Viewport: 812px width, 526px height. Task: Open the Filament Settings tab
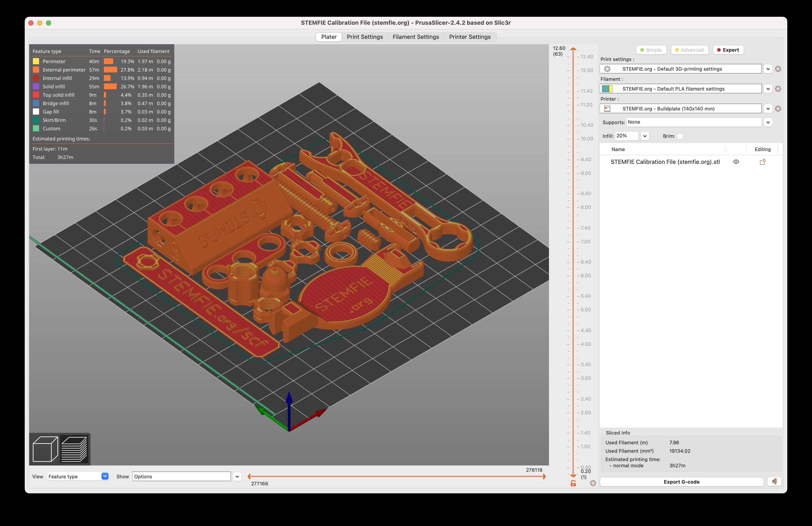pos(415,37)
